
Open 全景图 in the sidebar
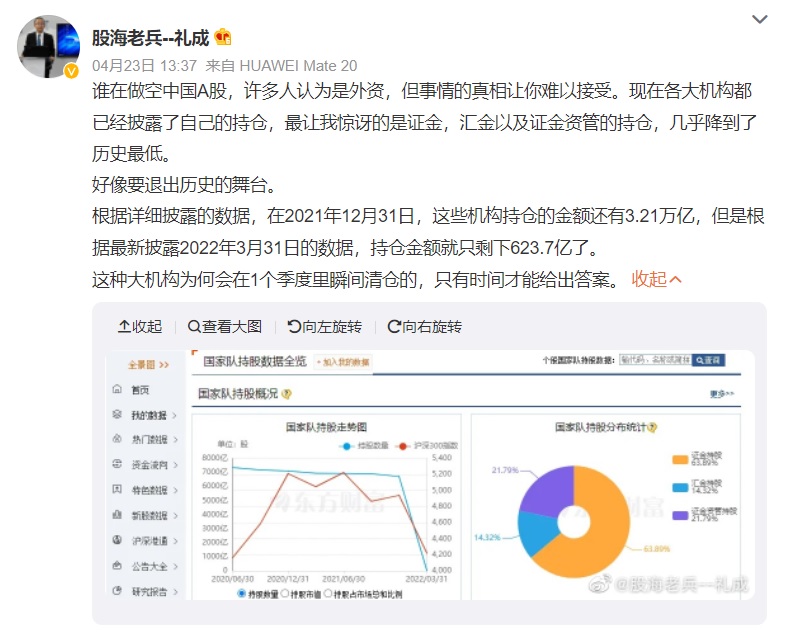click(148, 365)
